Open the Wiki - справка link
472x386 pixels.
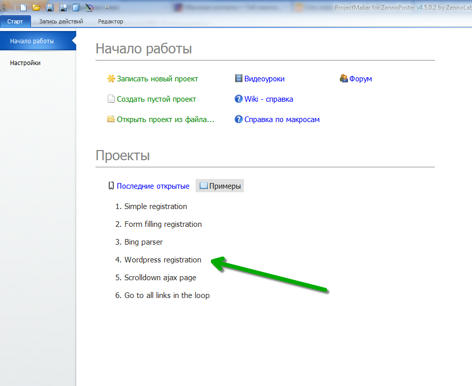[269, 99]
